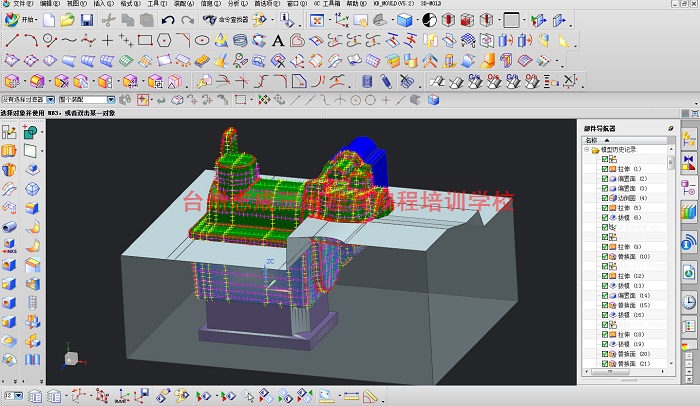Open the Internet Explorer resource bar icon
Screen dimensions: 700x406
689,272
